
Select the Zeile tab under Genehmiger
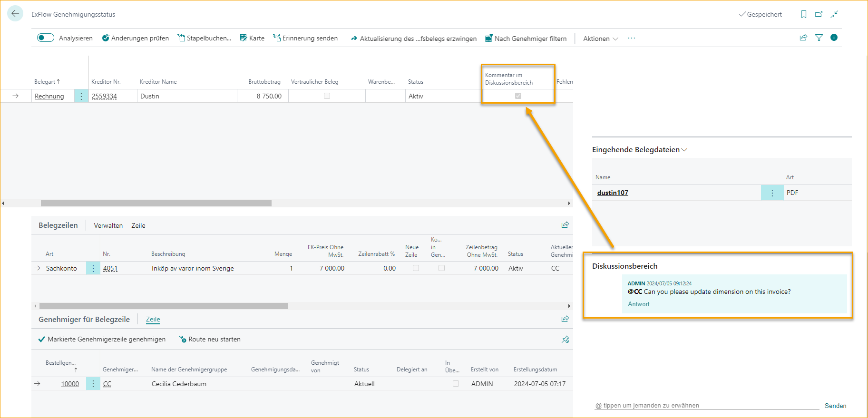153,320
